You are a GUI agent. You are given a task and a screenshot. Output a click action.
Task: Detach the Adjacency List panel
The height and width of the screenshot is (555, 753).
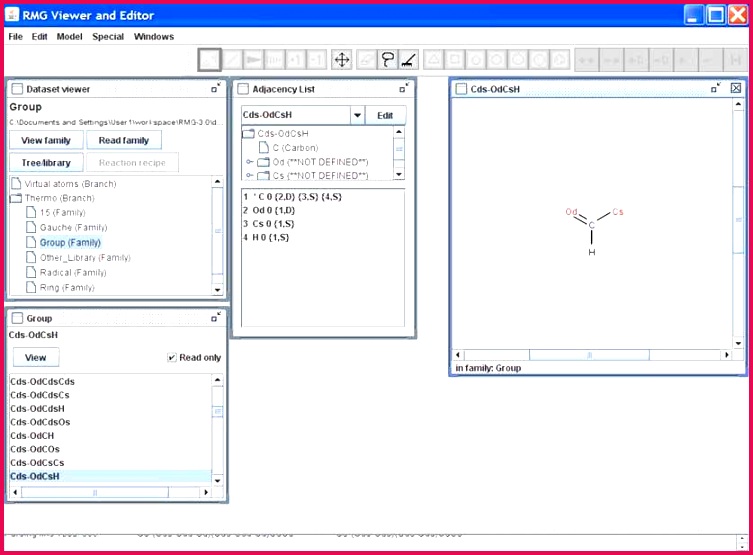(x=404, y=88)
